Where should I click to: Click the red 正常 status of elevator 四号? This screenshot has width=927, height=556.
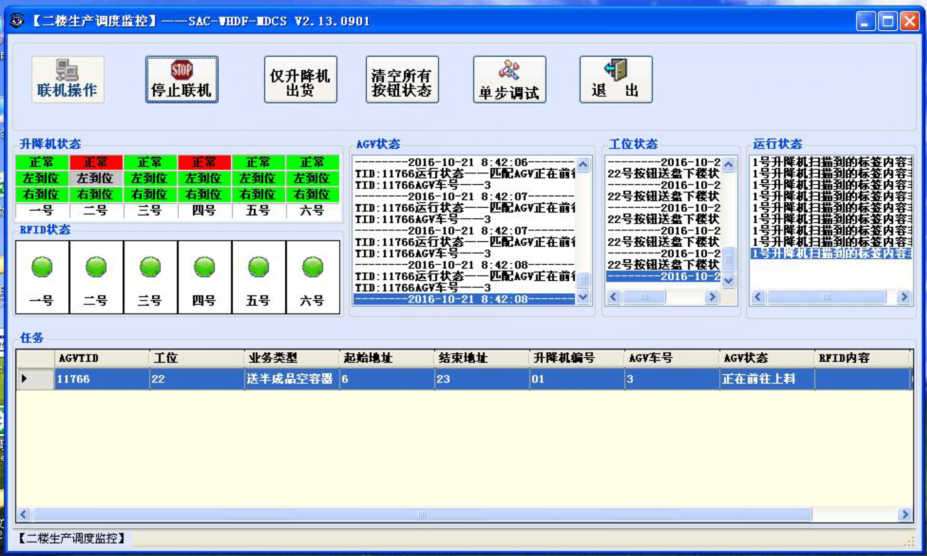click(x=204, y=162)
